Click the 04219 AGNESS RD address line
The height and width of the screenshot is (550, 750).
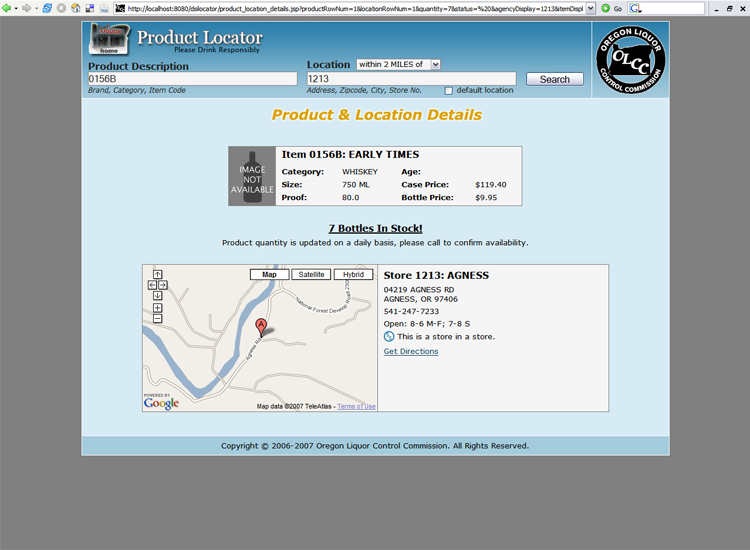[419, 290]
